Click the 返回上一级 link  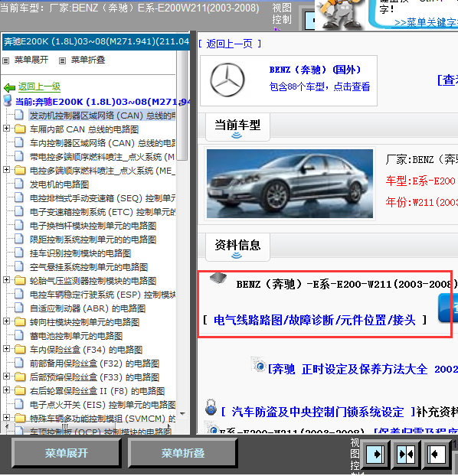click(x=39, y=86)
